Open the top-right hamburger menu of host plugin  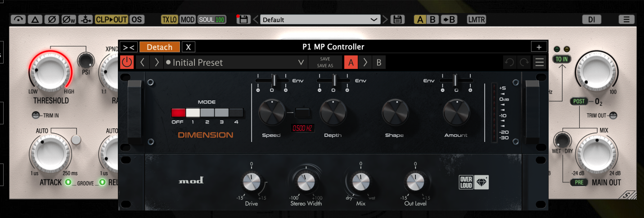click(x=626, y=19)
